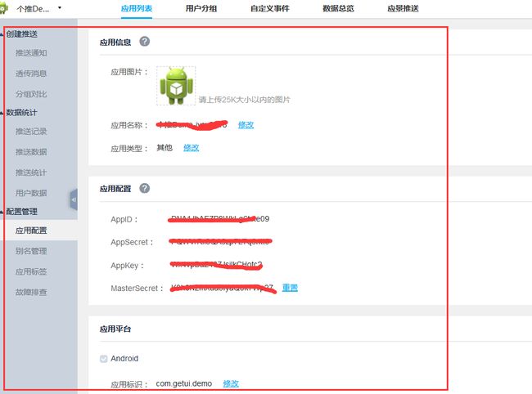Toggle the Android platform checkbox
The width and height of the screenshot is (532, 394).
coord(104,359)
